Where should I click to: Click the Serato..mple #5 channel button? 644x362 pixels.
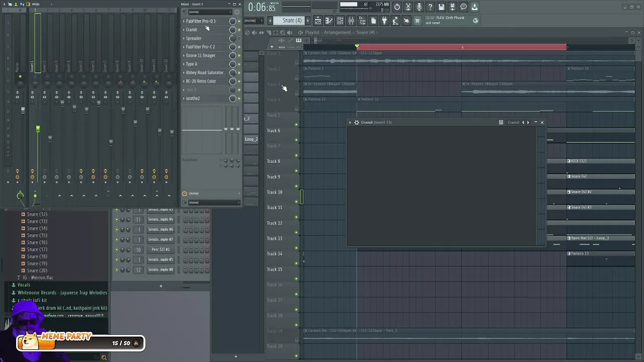[160, 259]
